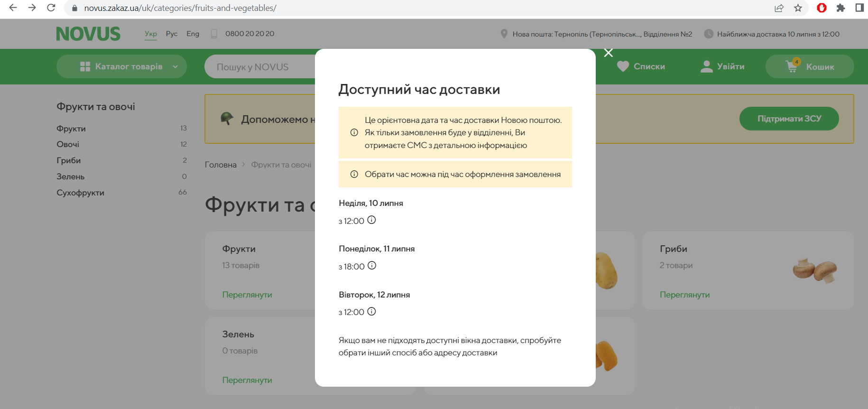This screenshot has width=868, height=409.
Task: Close the delivery time popup
Action: tap(609, 53)
